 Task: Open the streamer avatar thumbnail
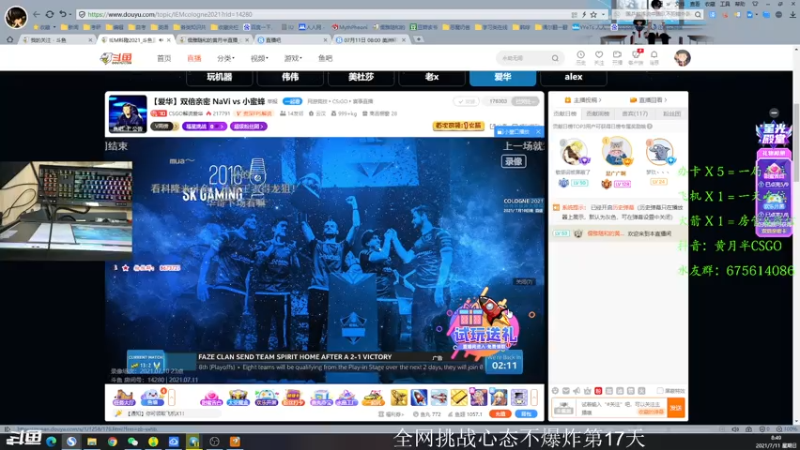pos(128,114)
